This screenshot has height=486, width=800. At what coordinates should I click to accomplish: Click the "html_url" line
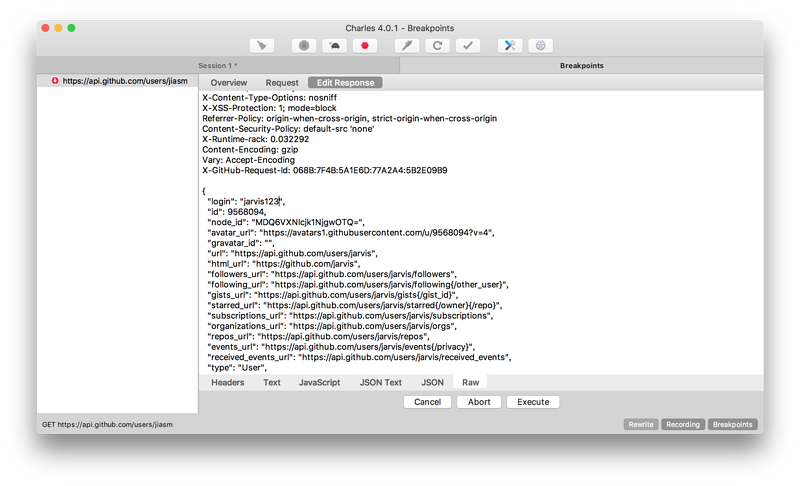click(283, 264)
